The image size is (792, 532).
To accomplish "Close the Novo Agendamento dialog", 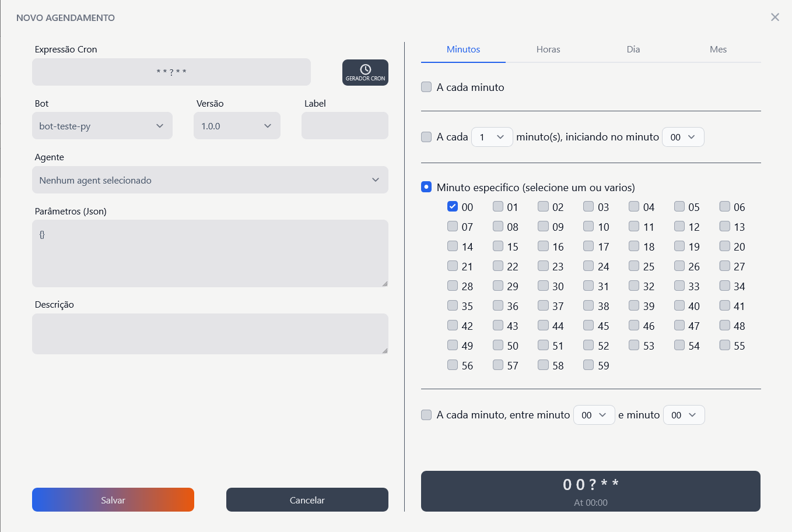I will pyautogui.click(x=775, y=17).
